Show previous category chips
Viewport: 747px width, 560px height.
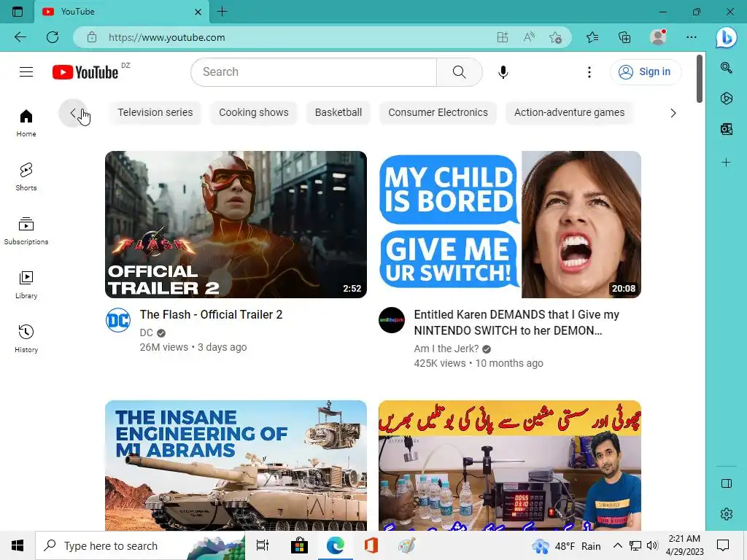[x=73, y=113]
